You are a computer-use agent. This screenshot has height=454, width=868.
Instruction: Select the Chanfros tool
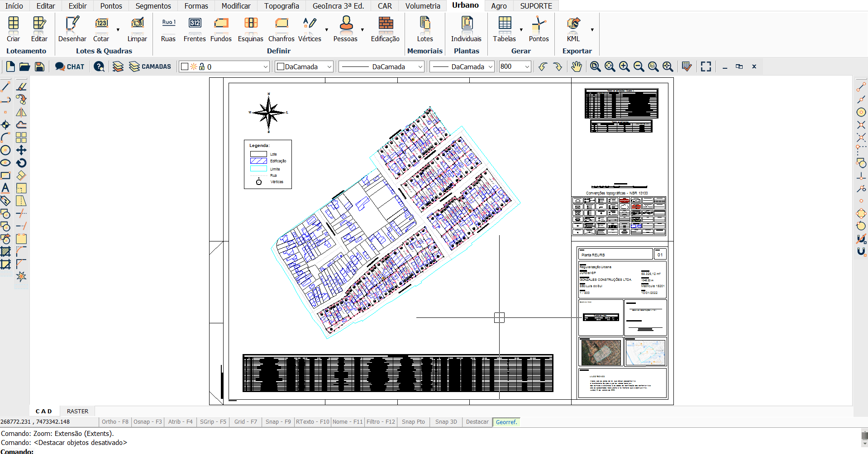click(x=281, y=29)
